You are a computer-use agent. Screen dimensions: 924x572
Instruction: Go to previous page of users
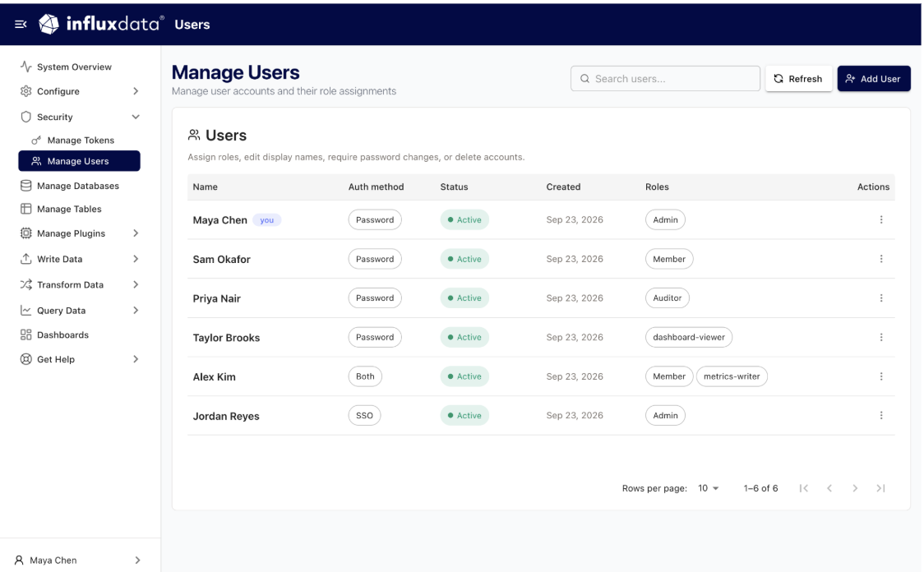(829, 488)
